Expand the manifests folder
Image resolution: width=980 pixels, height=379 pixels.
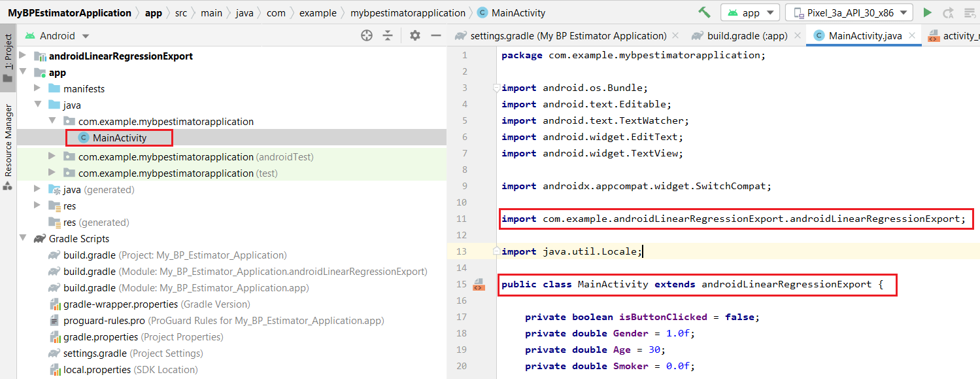[x=37, y=88]
